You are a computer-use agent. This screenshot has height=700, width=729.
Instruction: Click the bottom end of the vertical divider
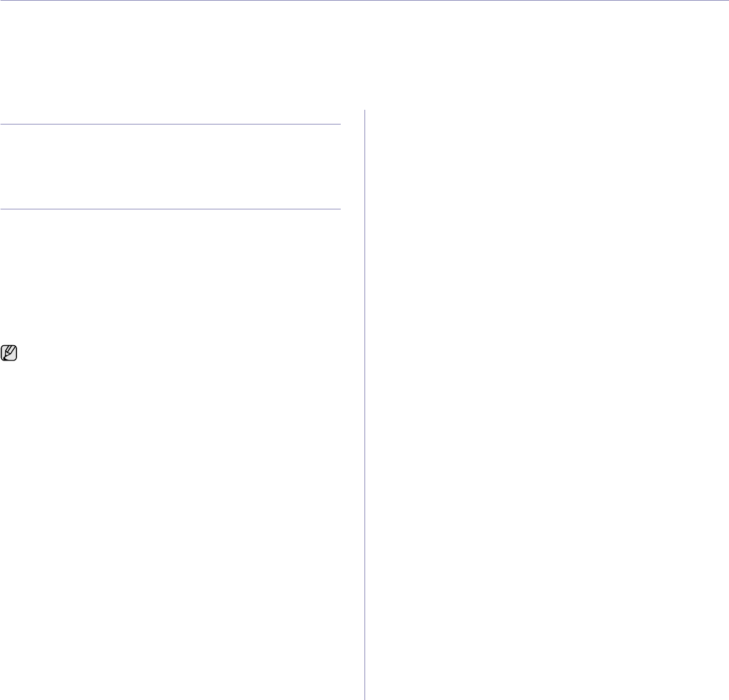click(365, 698)
